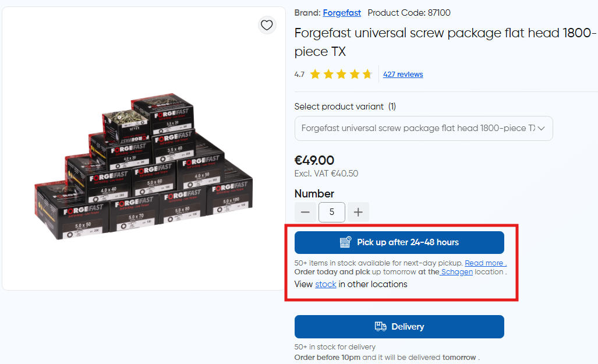Open the Schagen location link

click(457, 272)
